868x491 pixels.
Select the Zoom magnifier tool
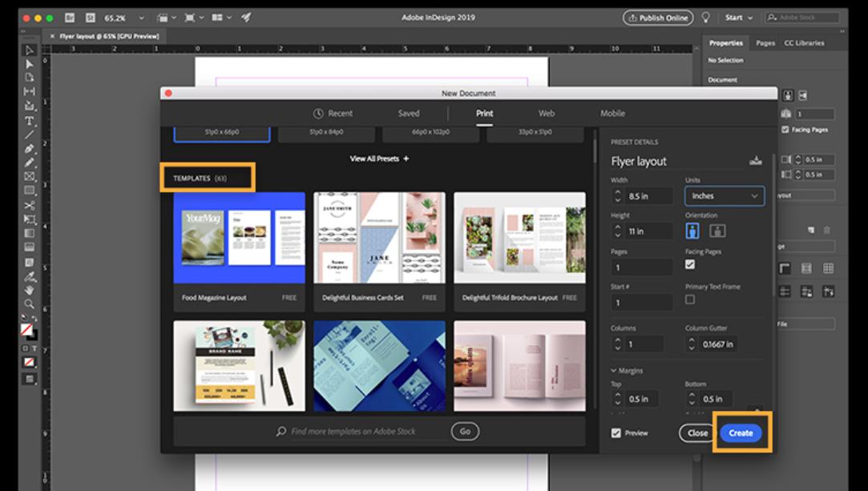tap(30, 304)
